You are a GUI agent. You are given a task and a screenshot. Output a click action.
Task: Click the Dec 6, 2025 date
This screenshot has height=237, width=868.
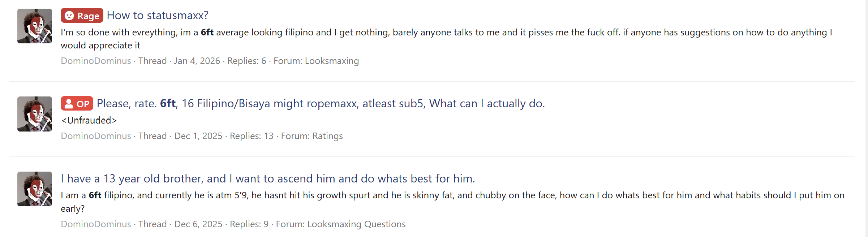198,224
